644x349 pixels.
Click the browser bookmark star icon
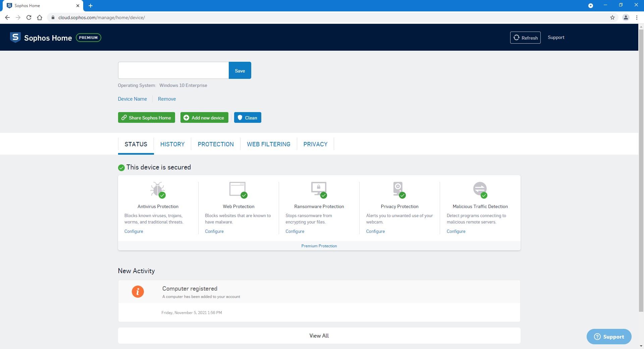612,17
